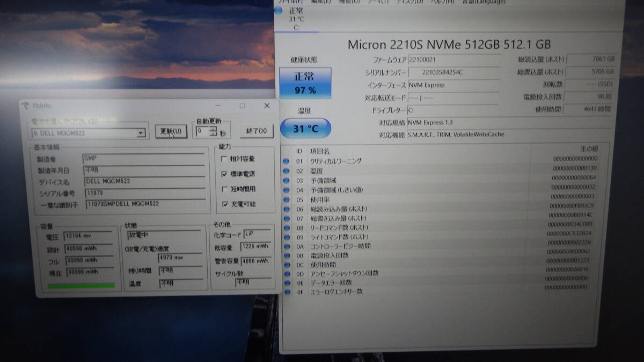Click the green battery charge level bar

(81, 286)
